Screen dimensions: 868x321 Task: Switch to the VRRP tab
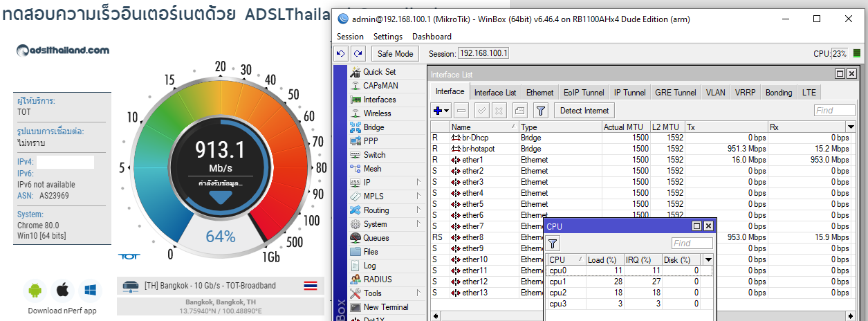coord(745,92)
